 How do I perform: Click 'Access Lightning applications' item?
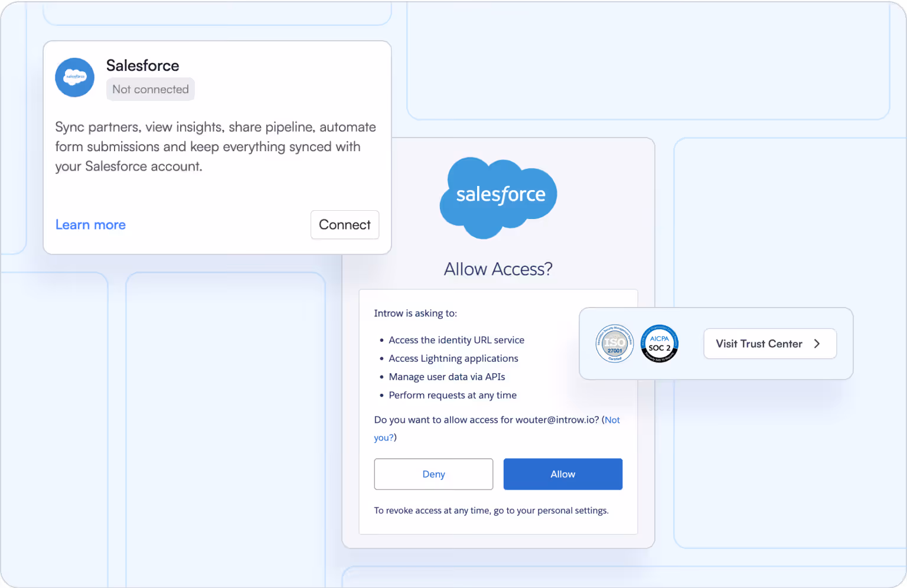point(453,358)
